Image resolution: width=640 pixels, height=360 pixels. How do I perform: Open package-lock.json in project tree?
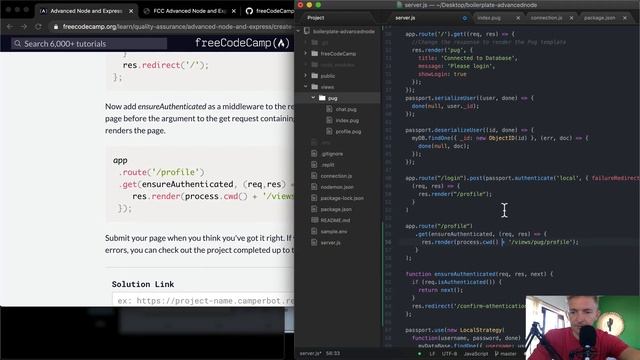click(342, 198)
